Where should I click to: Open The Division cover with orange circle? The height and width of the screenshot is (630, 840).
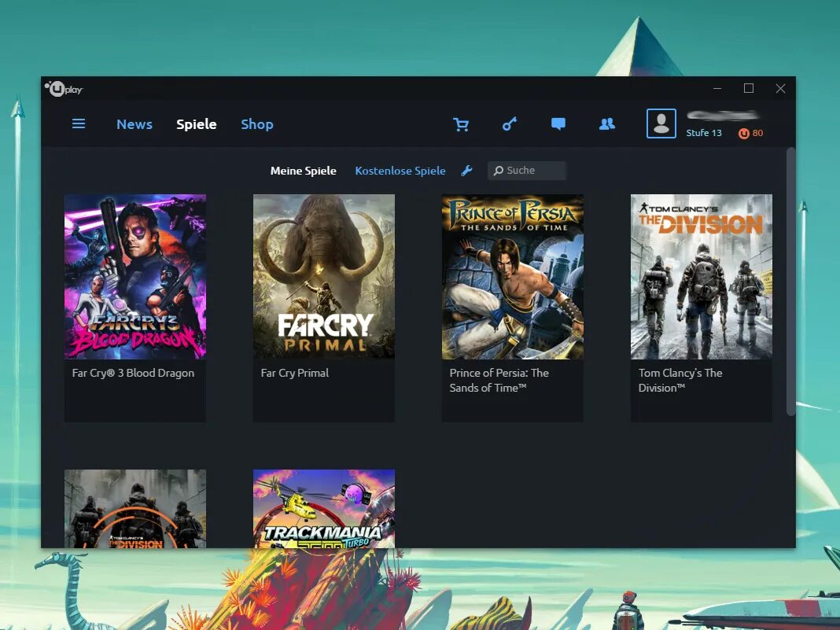pyautogui.click(x=135, y=509)
